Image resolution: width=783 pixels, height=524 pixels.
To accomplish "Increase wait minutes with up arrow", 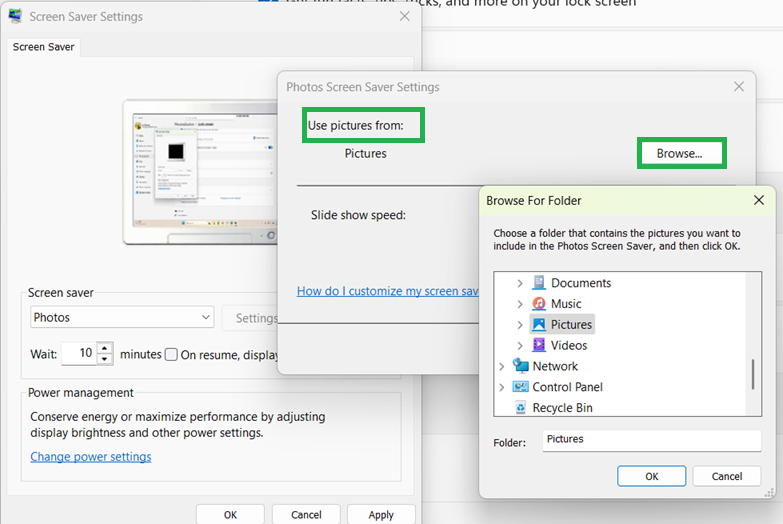I will point(104,348).
